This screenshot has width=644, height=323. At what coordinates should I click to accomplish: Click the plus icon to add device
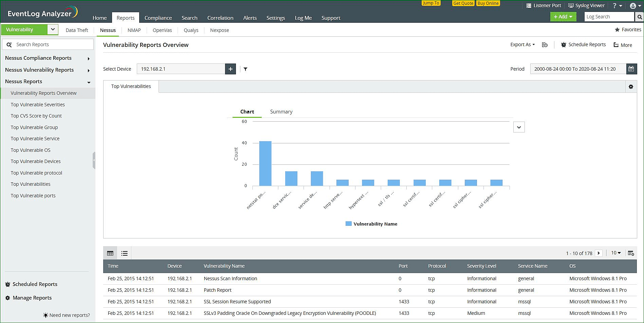[230, 69]
